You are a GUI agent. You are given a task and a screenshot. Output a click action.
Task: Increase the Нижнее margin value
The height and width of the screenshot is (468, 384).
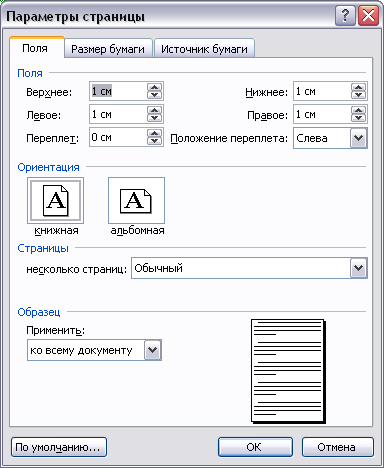tap(358, 87)
